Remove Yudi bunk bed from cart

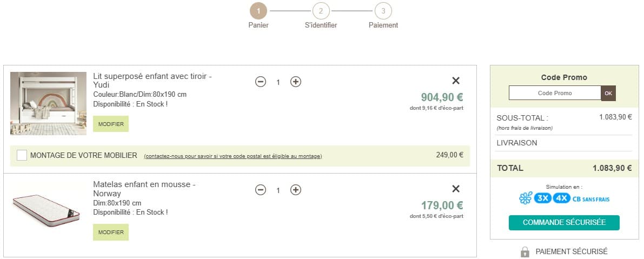coord(455,81)
